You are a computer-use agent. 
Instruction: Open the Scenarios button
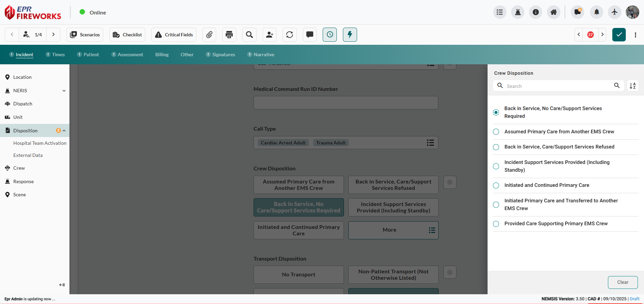pos(85,35)
